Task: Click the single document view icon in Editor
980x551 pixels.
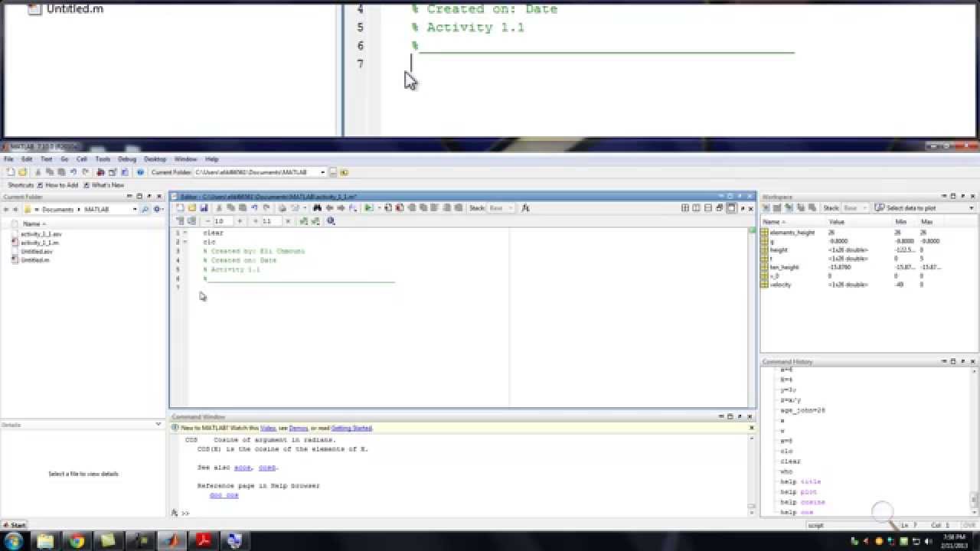Action: (731, 207)
